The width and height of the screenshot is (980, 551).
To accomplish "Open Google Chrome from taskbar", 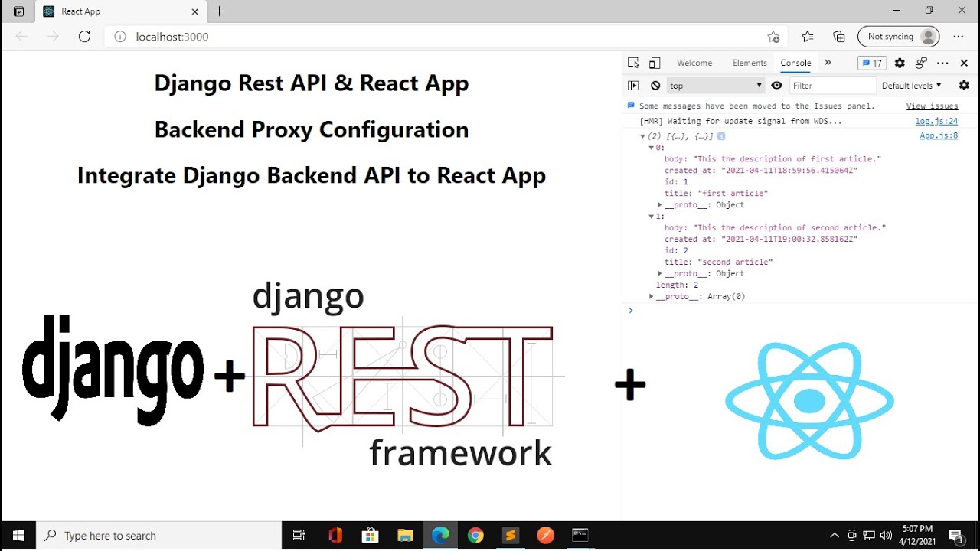I will pos(475,536).
